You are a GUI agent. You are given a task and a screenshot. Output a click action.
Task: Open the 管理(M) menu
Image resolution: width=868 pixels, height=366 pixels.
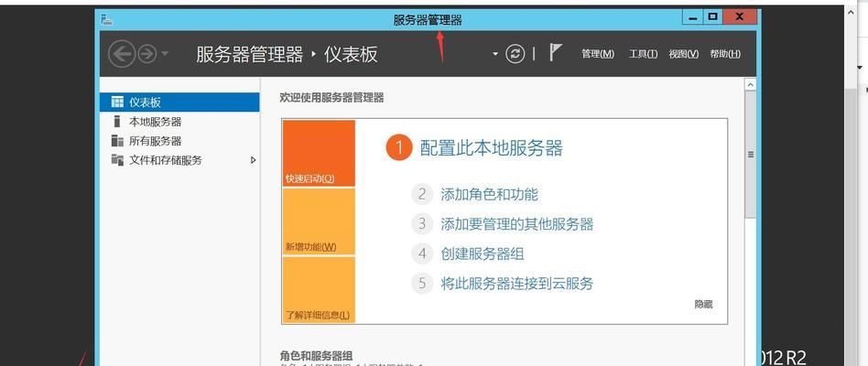598,54
